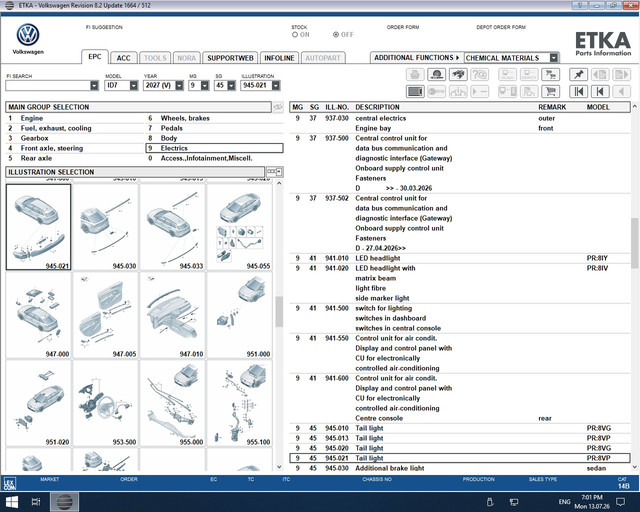Click the greyed-out left arrow back icon
This screenshot has height=512, width=640.
point(622,91)
